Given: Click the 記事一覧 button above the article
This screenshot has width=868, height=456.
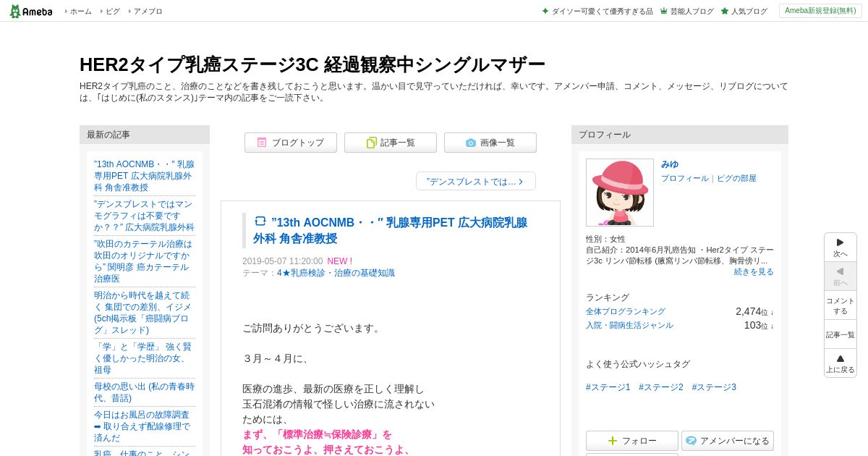Looking at the screenshot, I should point(391,143).
